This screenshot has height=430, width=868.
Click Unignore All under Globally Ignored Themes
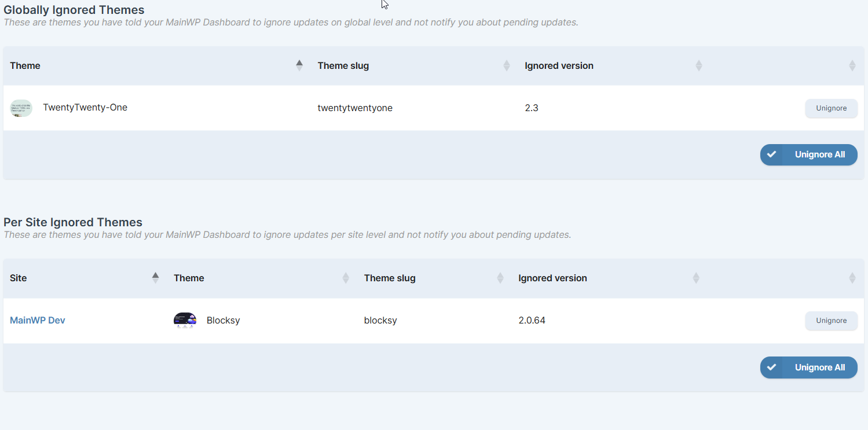pos(819,155)
